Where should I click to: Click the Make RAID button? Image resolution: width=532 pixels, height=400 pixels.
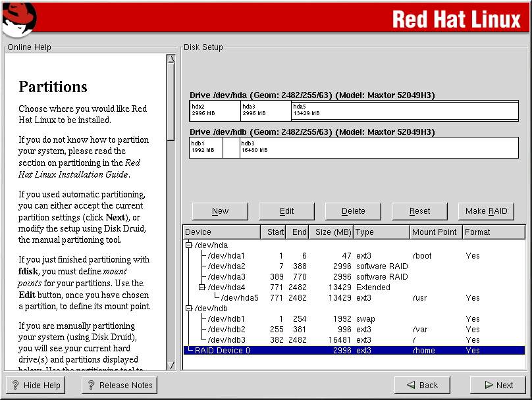pos(486,211)
